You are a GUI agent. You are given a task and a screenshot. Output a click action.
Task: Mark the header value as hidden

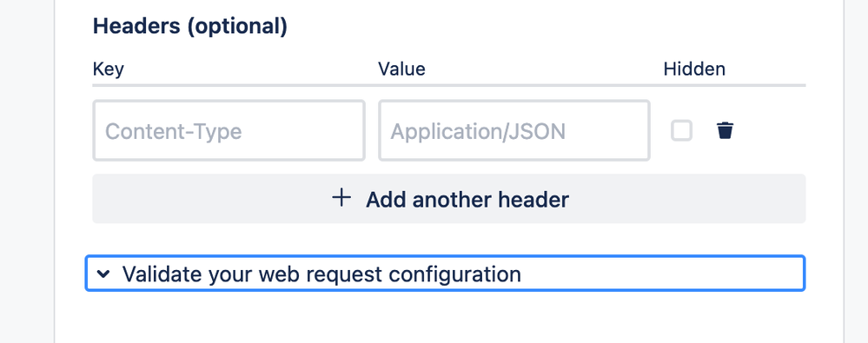[681, 131]
